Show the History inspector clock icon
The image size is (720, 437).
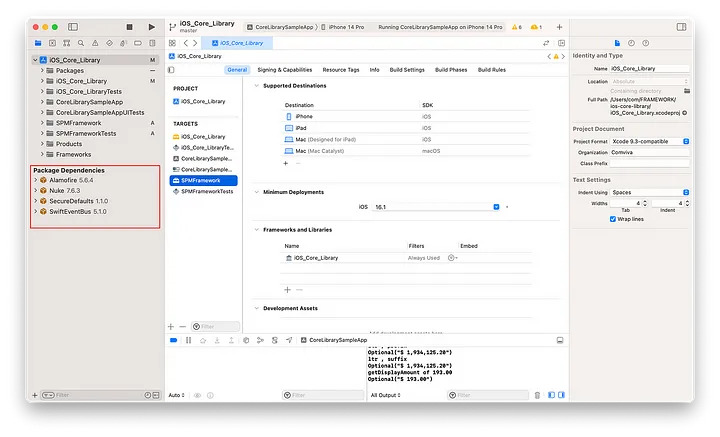pos(631,43)
